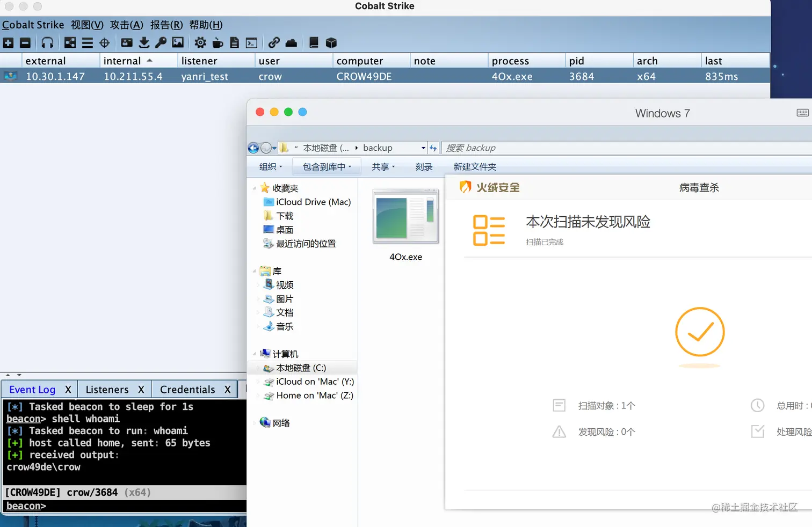Close the Event Log tab with its X

pyautogui.click(x=68, y=390)
